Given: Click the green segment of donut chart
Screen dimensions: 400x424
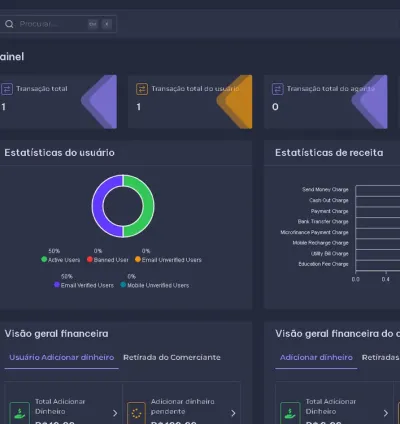Looking at the screenshot, I should [x=144, y=206].
